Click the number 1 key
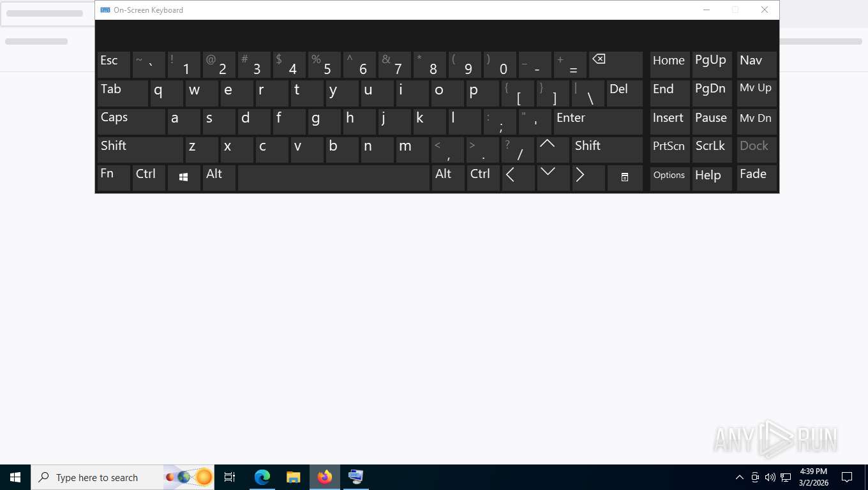Image resolution: width=868 pixels, height=490 pixels. point(184,64)
